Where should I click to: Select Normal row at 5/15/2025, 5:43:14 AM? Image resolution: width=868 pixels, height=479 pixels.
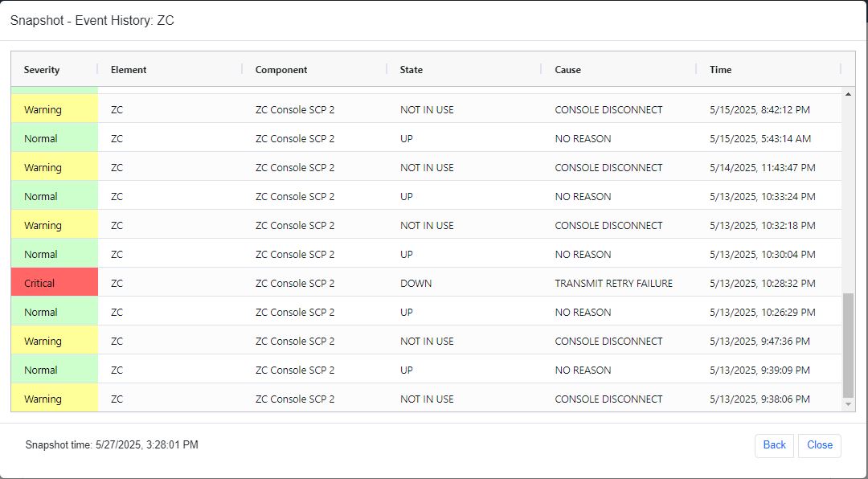click(426, 138)
